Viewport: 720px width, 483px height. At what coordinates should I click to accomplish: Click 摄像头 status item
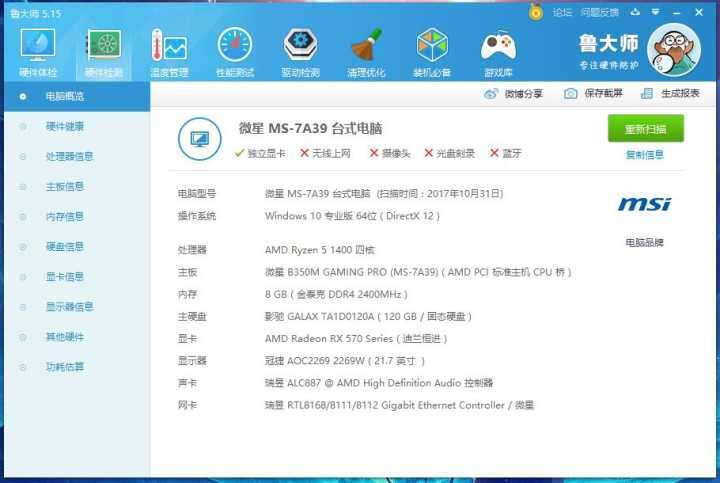390,153
